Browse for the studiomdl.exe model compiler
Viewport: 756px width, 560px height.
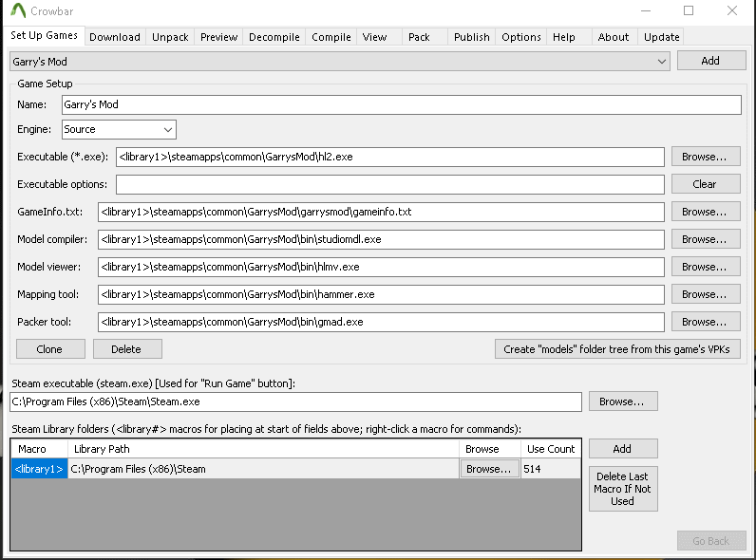coord(706,239)
